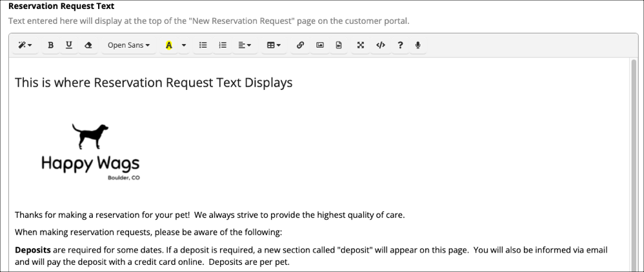Open the Open Sans font family dropdown

point(128,45)
